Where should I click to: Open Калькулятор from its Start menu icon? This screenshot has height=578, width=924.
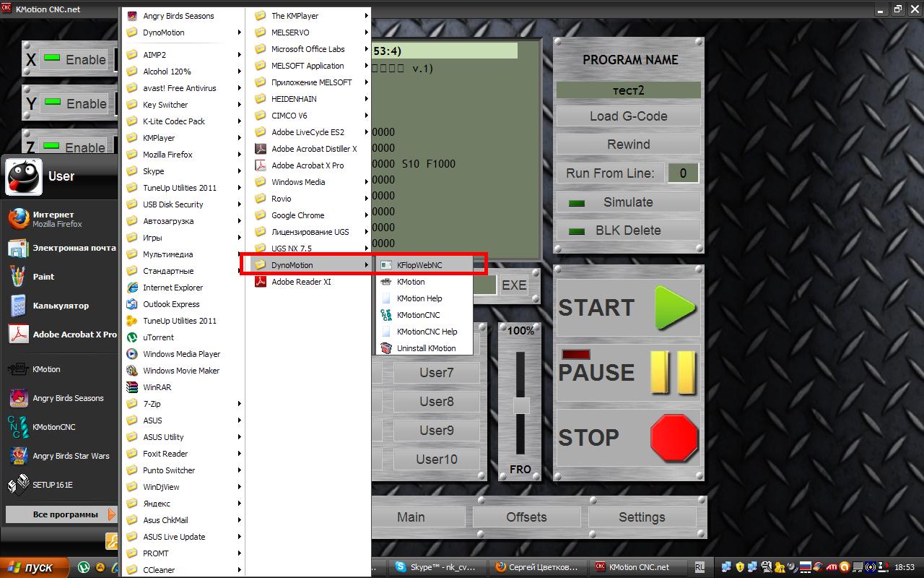18,306
